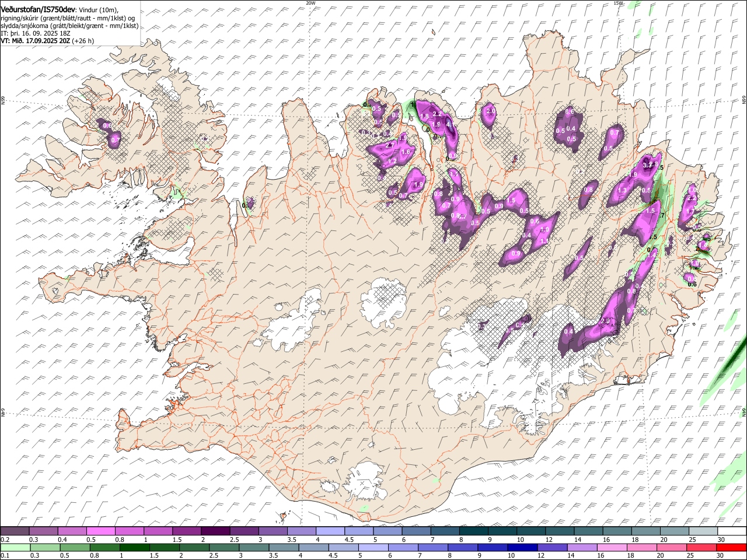Click the '20W' longitude label at top

[310, 3]
